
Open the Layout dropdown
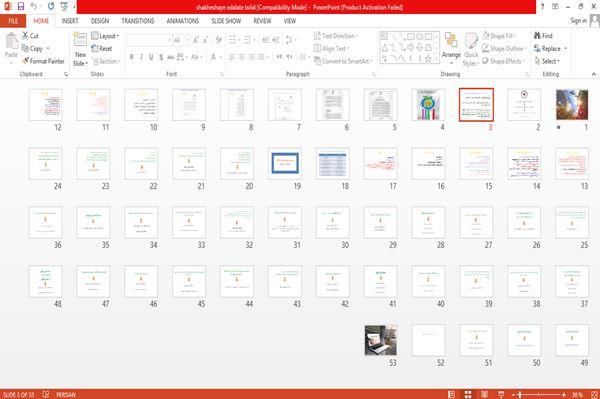tap(105, 36)
